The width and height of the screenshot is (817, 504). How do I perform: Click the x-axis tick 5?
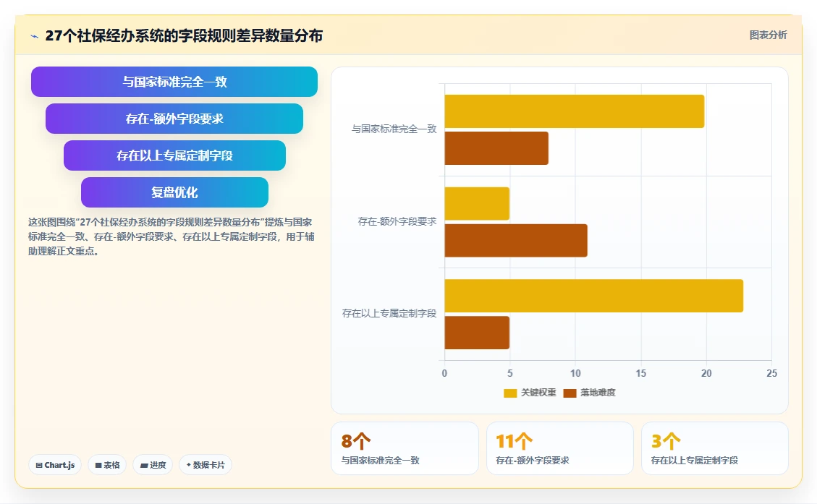(510, 373)
